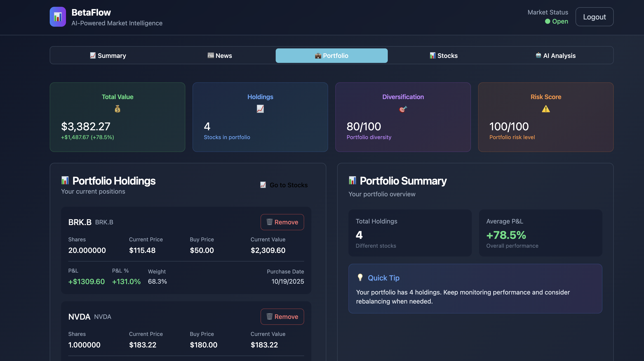Click the chart icon in Holdings card
Screen dimensions: 644x361
point(260,109)
